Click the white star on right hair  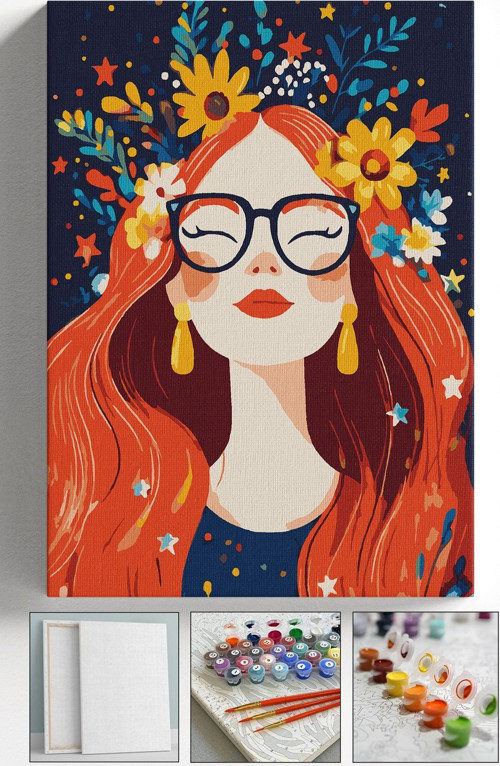(452, 386)
